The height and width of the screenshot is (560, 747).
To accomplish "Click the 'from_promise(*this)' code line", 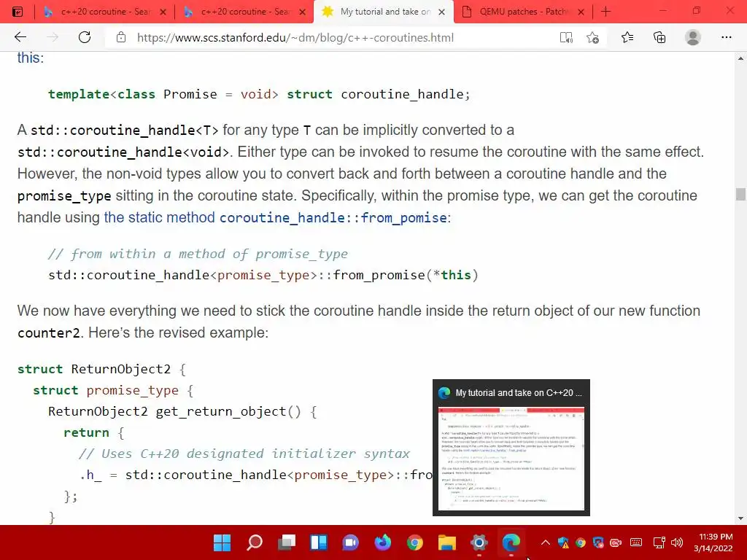I will pyautogui.click(x=263, y=275).
